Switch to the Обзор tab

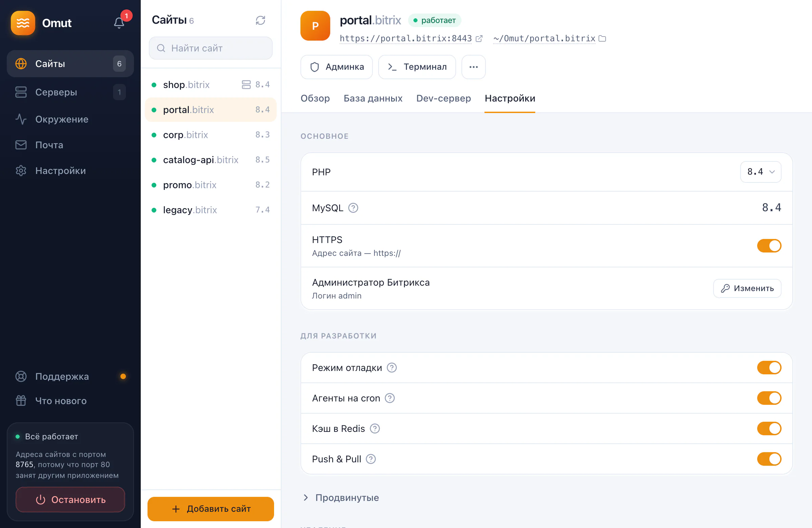[x=315, y=98]
